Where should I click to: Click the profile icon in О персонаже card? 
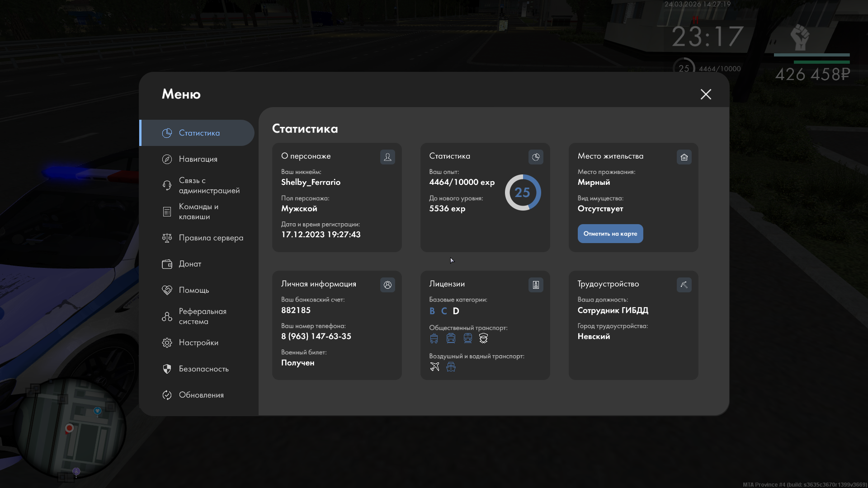pos(387,157)
